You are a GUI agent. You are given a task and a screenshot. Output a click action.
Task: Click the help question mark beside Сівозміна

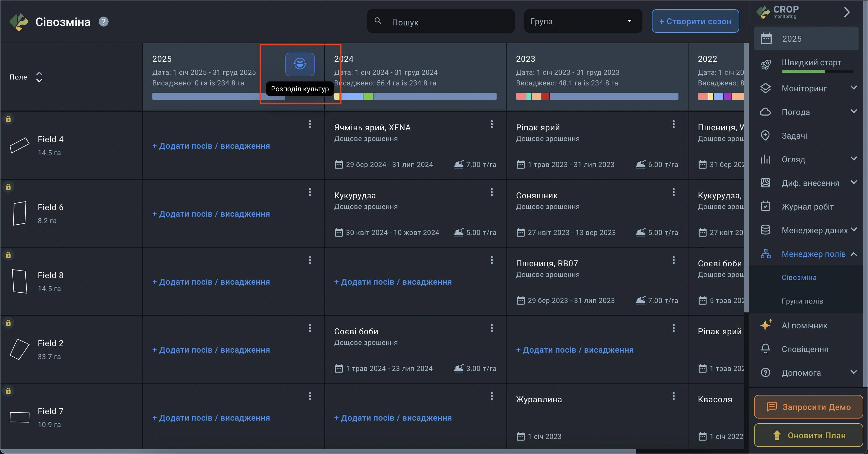pos(103,22)
